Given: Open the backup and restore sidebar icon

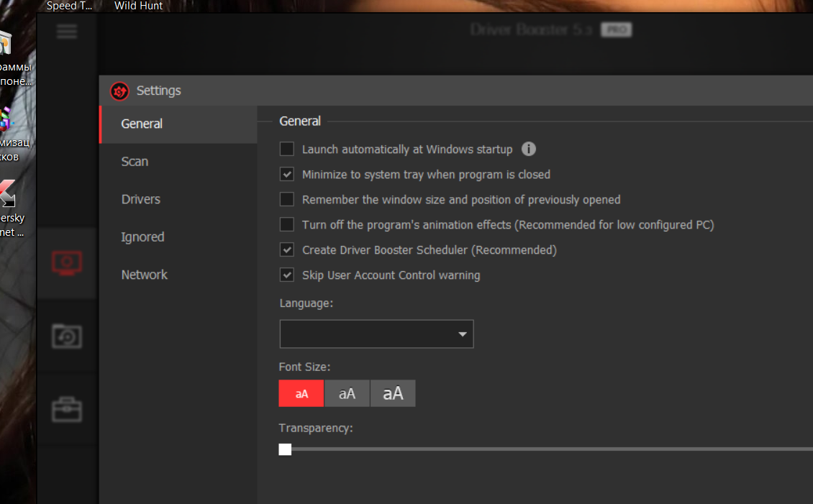Looking at the screenshot, I should point(67,336).
